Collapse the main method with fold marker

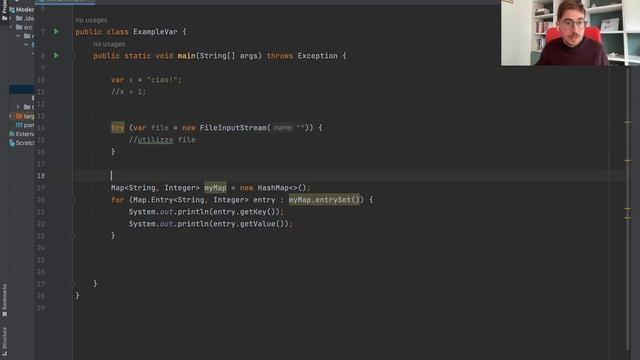pos(72,56)
